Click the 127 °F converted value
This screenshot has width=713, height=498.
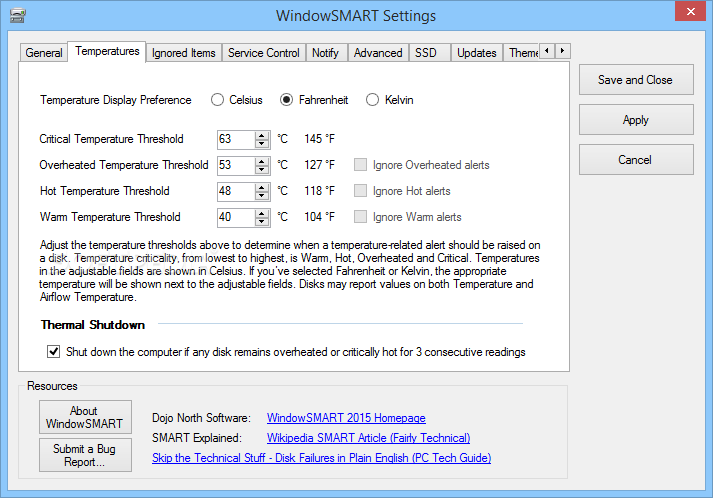pyautogui.click(x=319, y=165)
